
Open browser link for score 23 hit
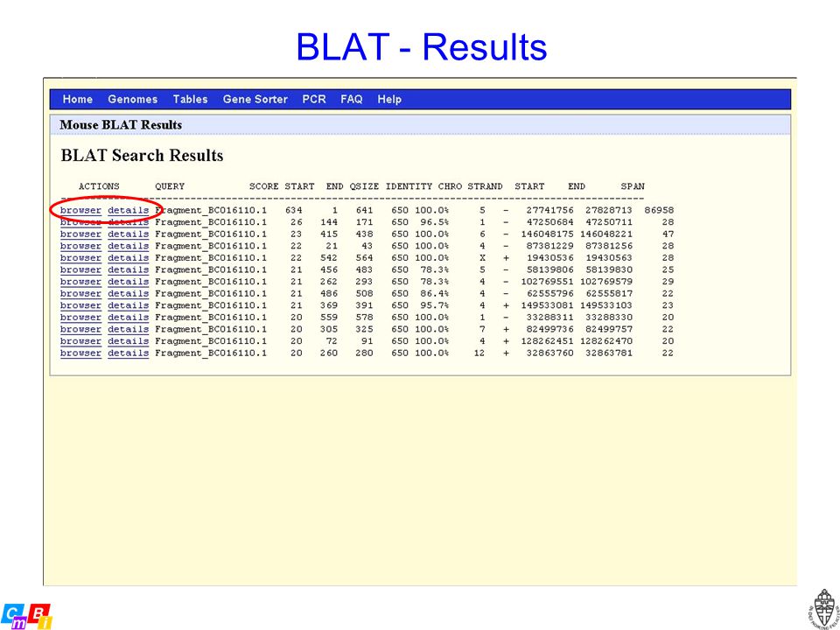[80, 234]
